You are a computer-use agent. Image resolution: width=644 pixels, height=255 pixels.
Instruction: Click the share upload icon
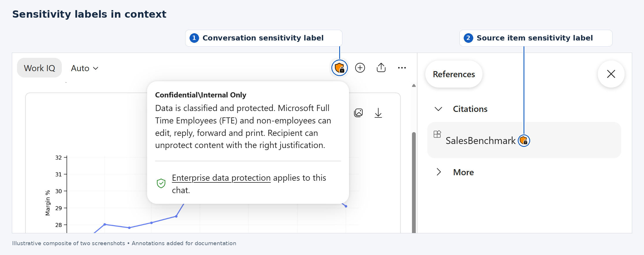click(x=381, y=68)
